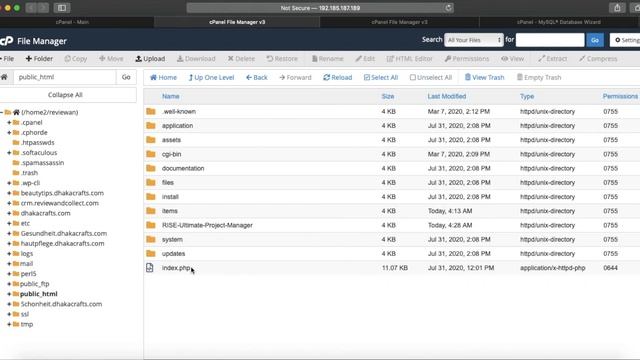The height and width of the screenshot is (360, 640).
Task: Select the install folder row
Action: [391, 197]
